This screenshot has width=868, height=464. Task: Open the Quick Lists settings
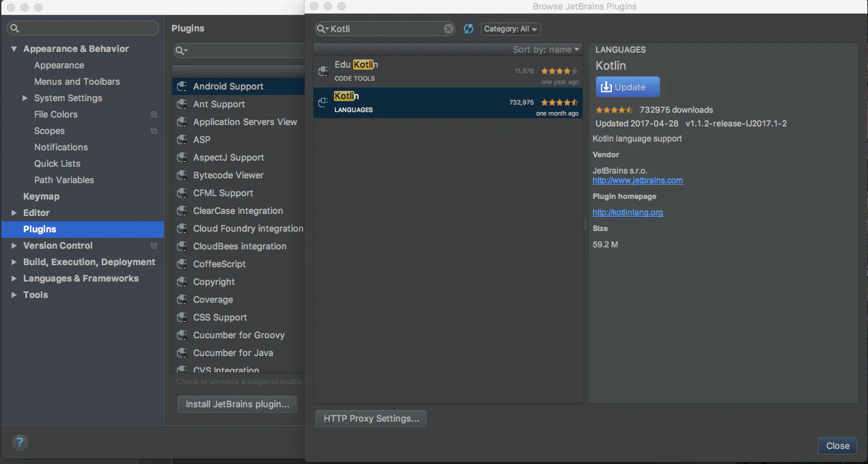tap(57, 163)
